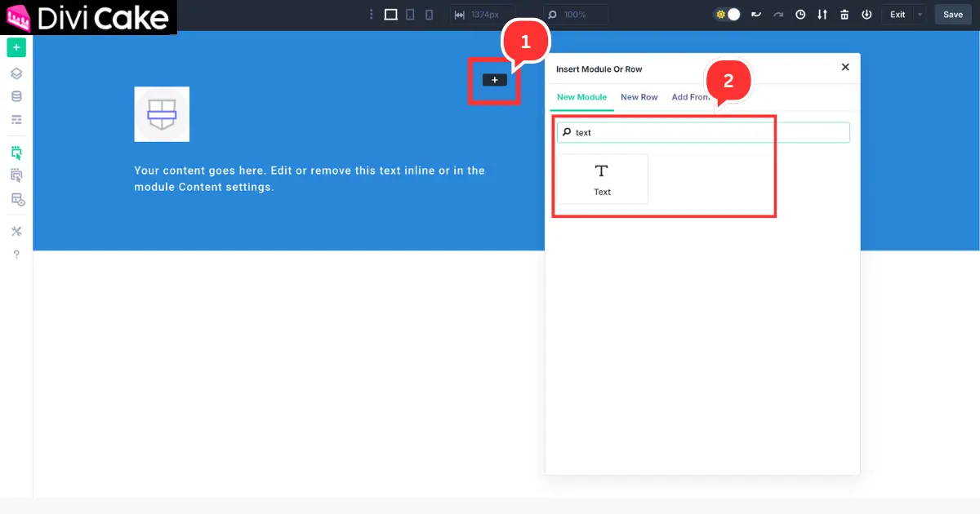Open the portability import export arrows icon
Image resolution: width=980 pixels, height=514 pixels.
click(x=822, y=15)
